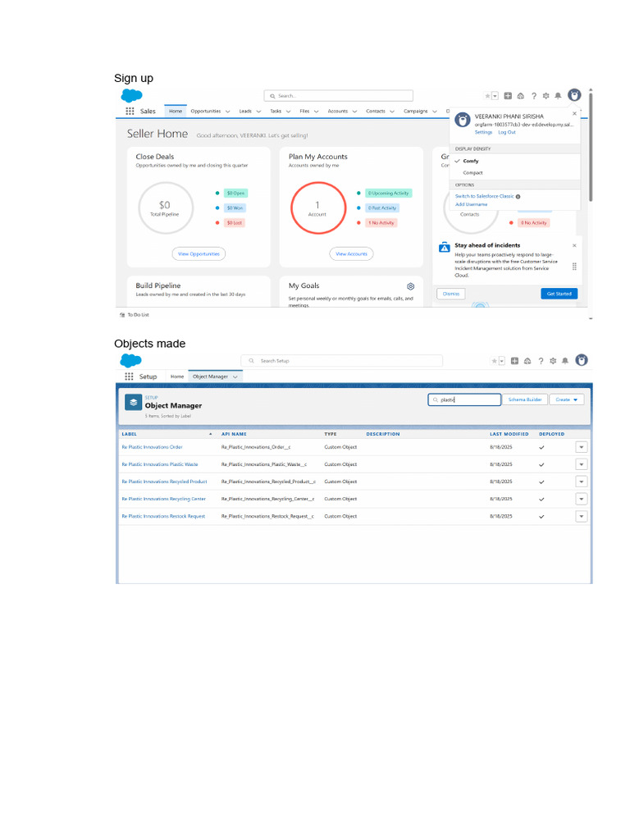Click the scrollbar beside the Seller Home screenshot
Image resolution: width=630 pixels, height=840 pixels.
click(591, 146)
